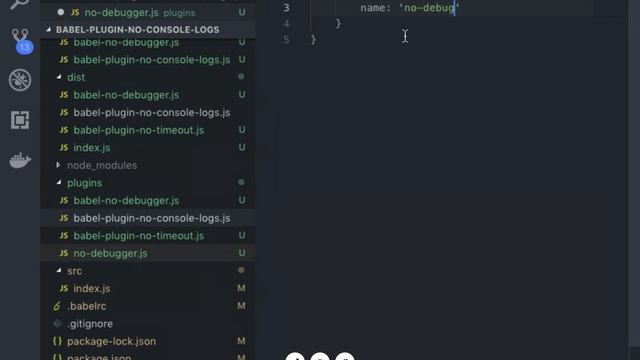Collapse the BABEL-PLUGIN-NO-CONSOLE-LOGS section arrow
640x360 pixels.
click(49, 29)
